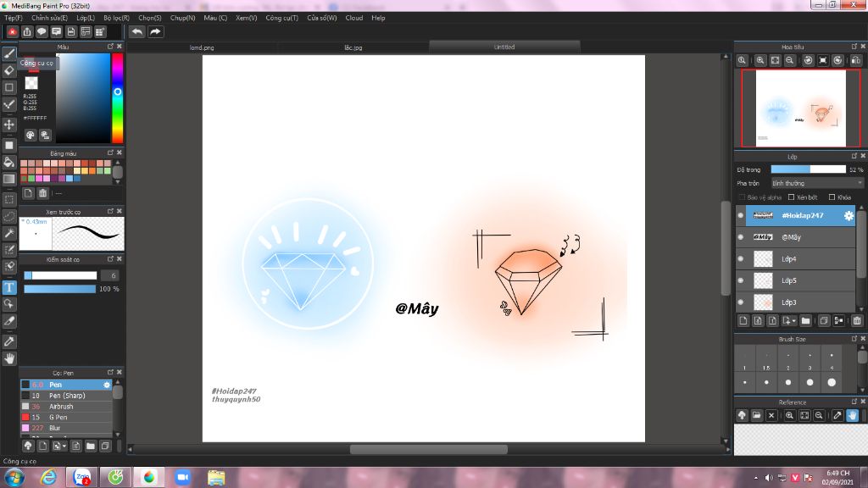Create a layer folder

point(806,321)
